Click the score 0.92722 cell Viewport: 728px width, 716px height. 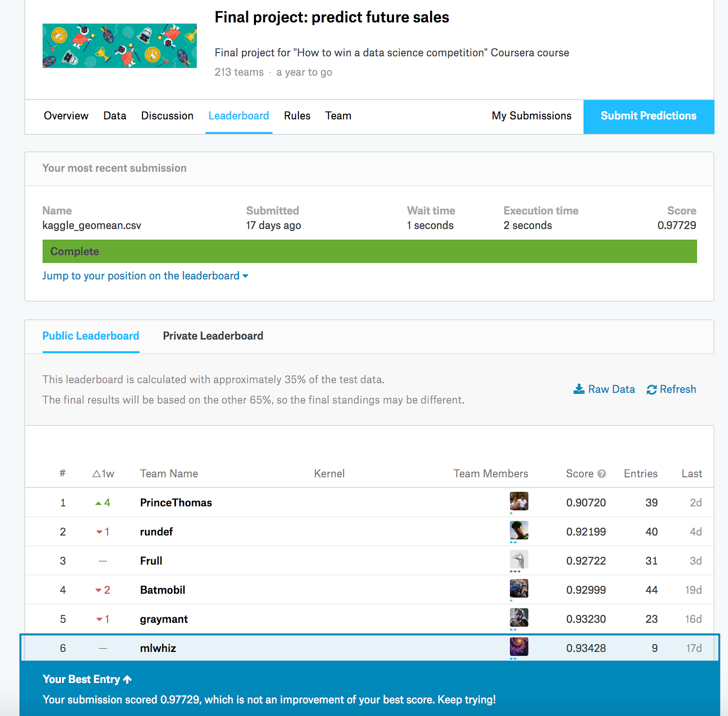tap(586, 561)
